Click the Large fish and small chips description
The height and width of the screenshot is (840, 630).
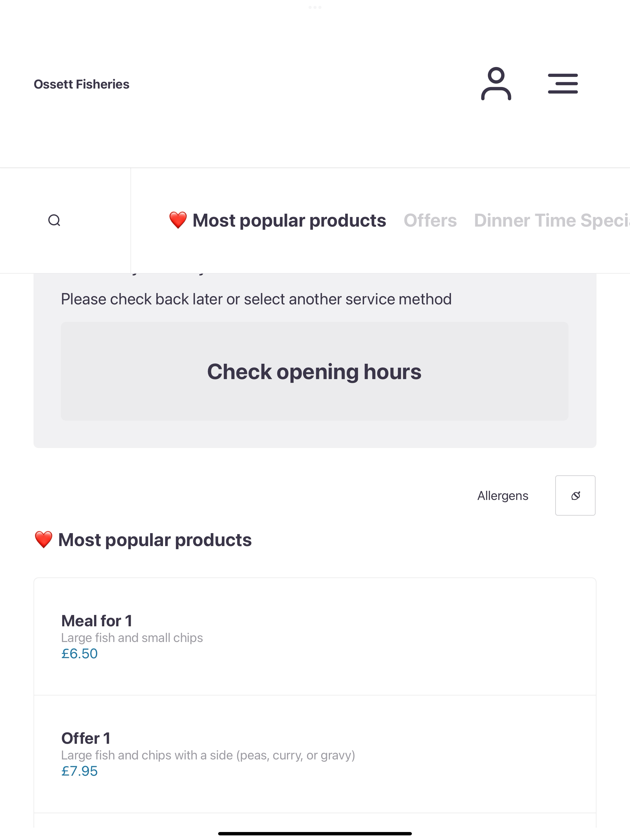coord(132,638)
